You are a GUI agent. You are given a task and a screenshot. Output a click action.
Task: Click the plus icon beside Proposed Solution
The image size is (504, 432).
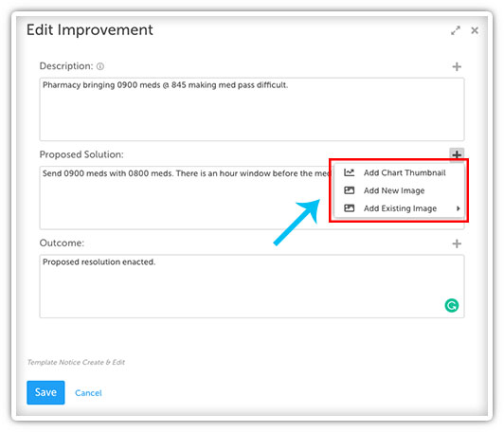click(457, 154)
